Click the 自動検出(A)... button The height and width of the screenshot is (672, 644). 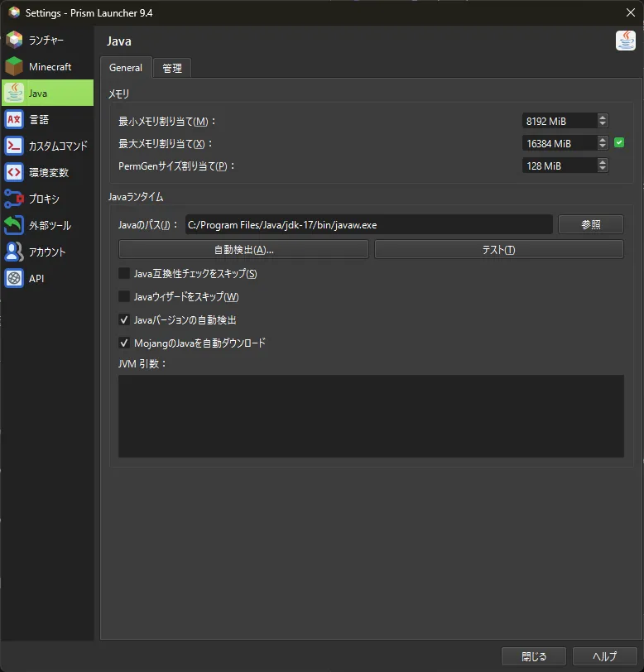click(x=243, y=249)
